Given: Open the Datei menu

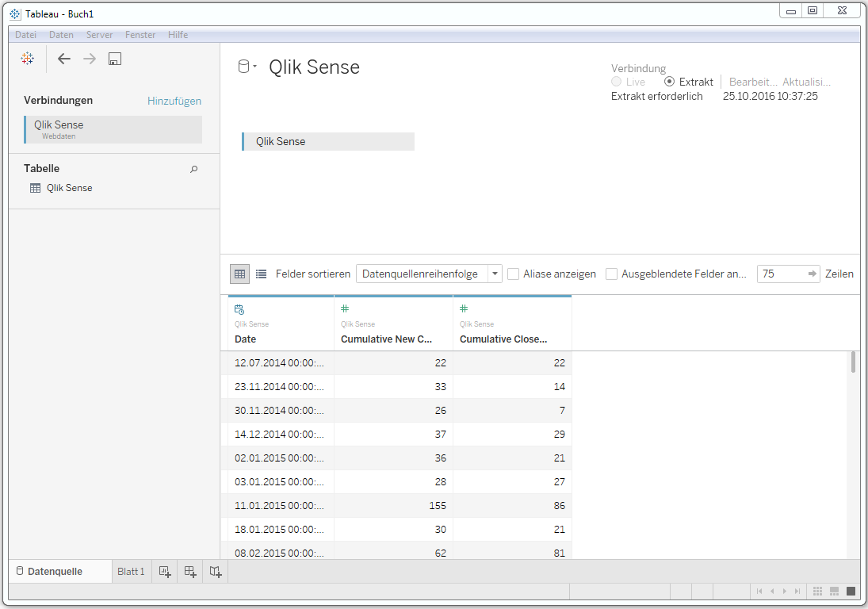Looking at the screenshot, I should pos(25,34).
